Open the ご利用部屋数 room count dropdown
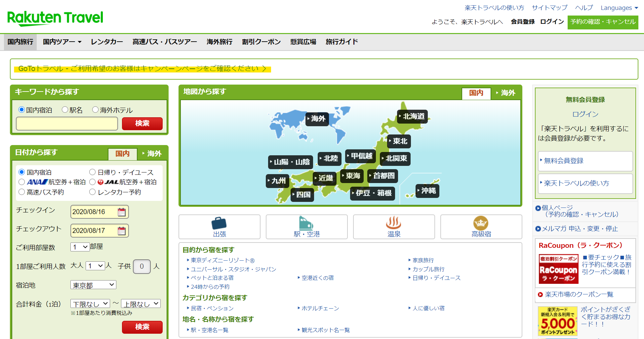The image size is (644, 339). tap(80, 247)
